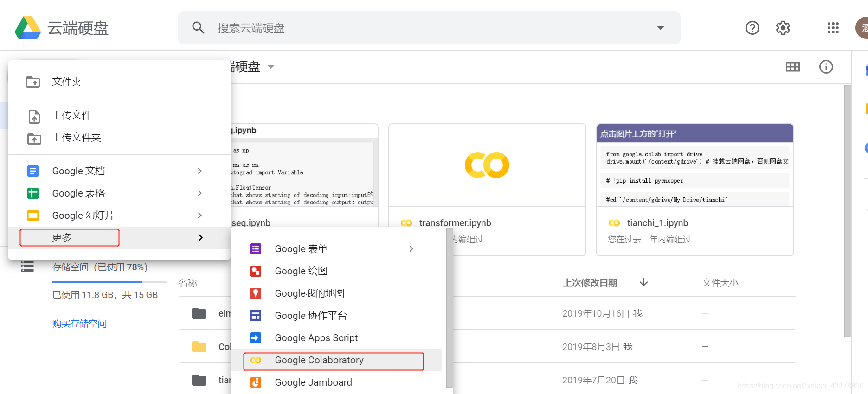
Task: Click the Jamboard orange icon
Action: coord(256,382)
